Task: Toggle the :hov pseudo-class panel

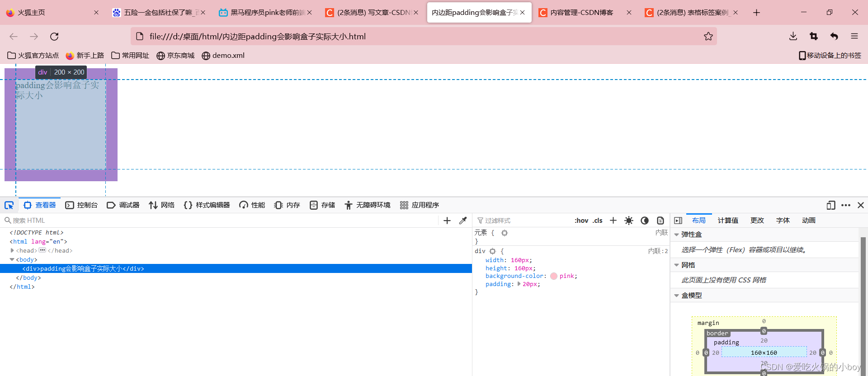Action: pos(581,221)
